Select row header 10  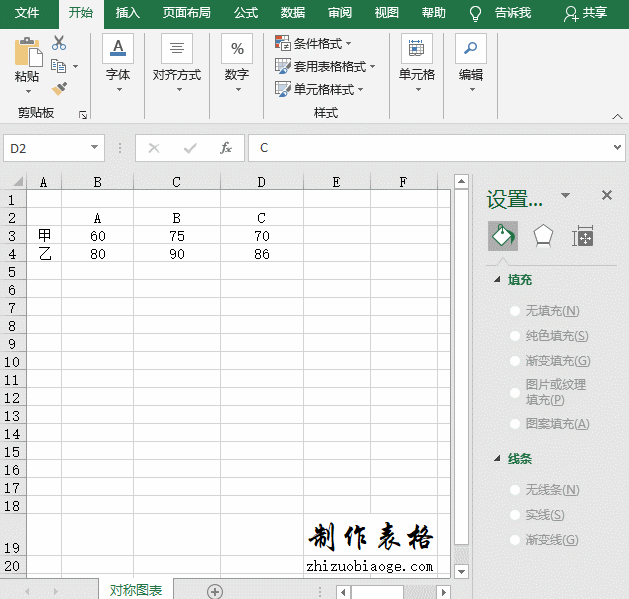pos(12,362)
